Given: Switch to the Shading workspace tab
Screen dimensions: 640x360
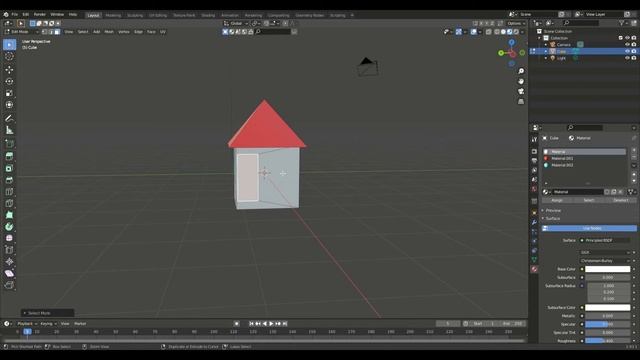Looking at the screenshot, I should click(208, 16).
